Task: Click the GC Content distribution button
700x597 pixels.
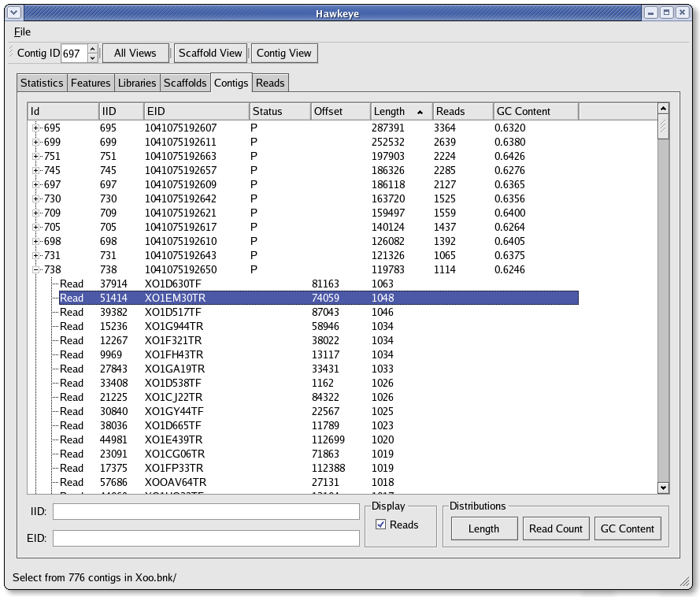Action: [x=628, y=528]
